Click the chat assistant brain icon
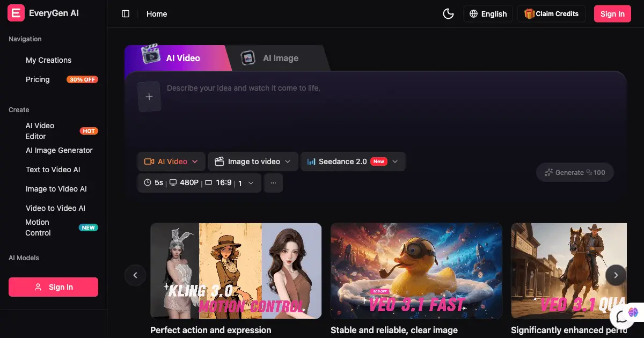 pos(634,311)
